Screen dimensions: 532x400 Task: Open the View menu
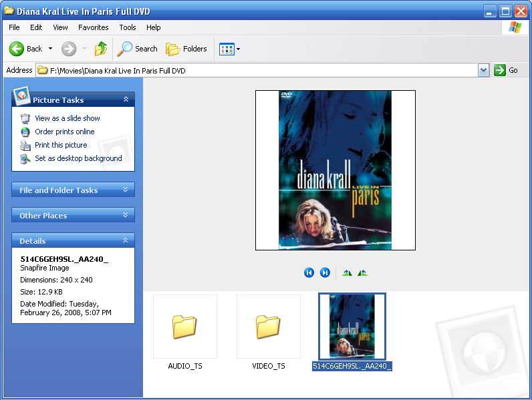(x=60, y=27)
